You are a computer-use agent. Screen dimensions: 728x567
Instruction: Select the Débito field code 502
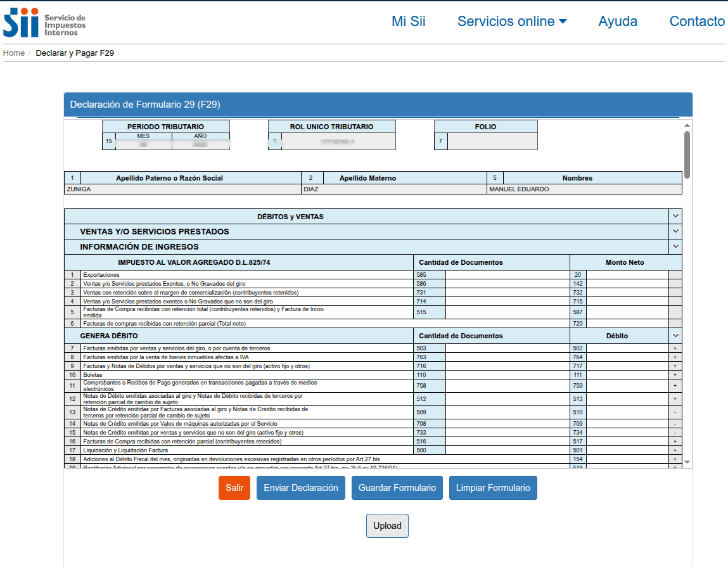point(627,348)
